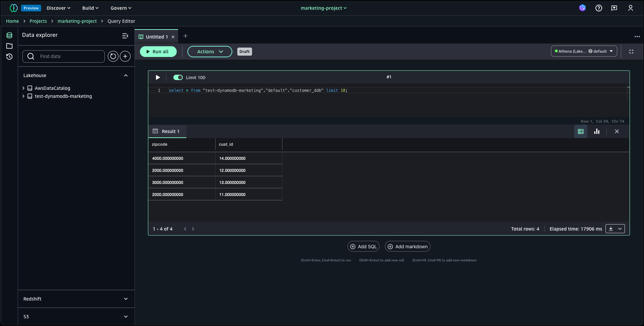Expand the test-dynamodb-marketing tree node
The width and height of the screenshot is (644, 326).
click(23, 96)
